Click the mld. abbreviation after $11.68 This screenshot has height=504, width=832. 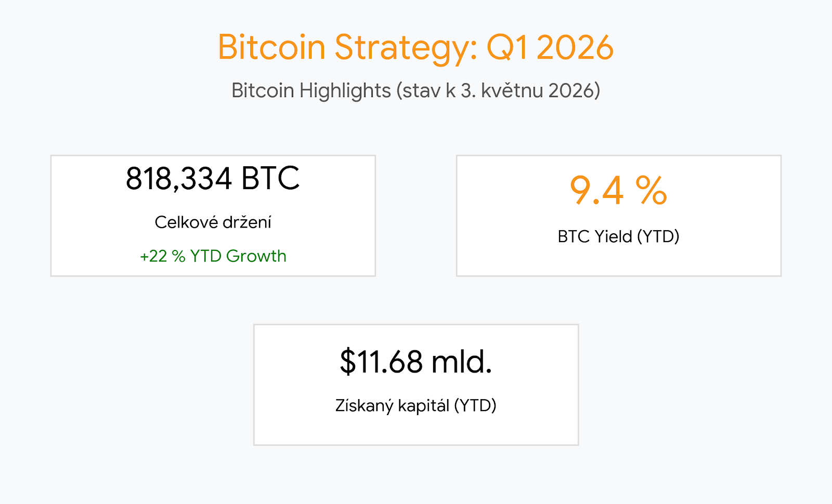(462, 362)
